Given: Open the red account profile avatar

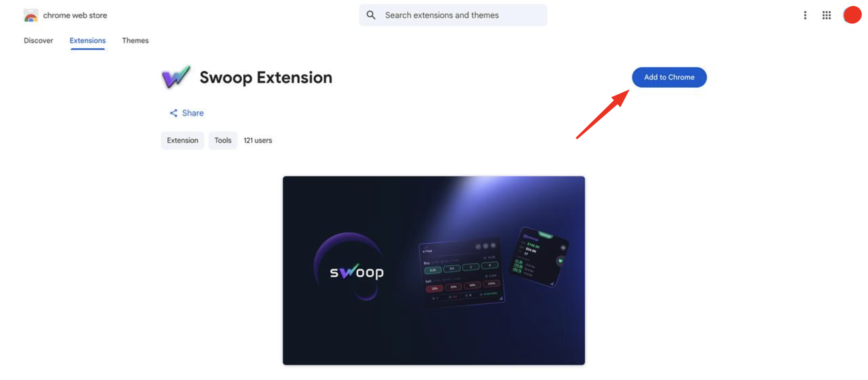Looking at the screenshot, I should point(852,15).
